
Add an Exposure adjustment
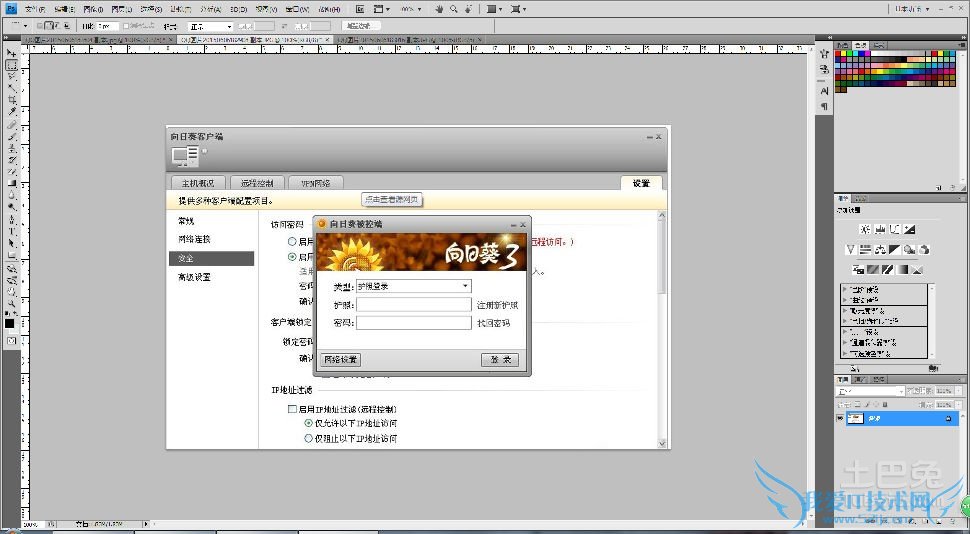(910, 228)
